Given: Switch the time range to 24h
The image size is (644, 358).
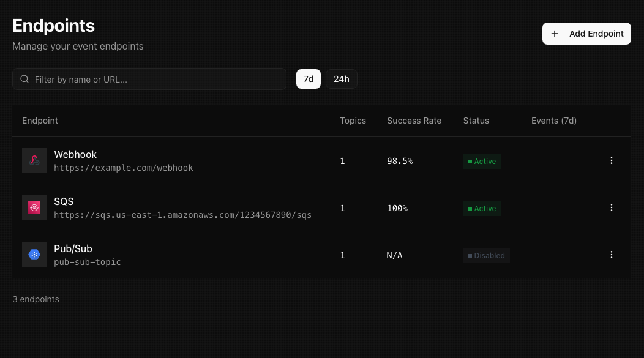Looking at the screenshot, I should click(342, 79).
